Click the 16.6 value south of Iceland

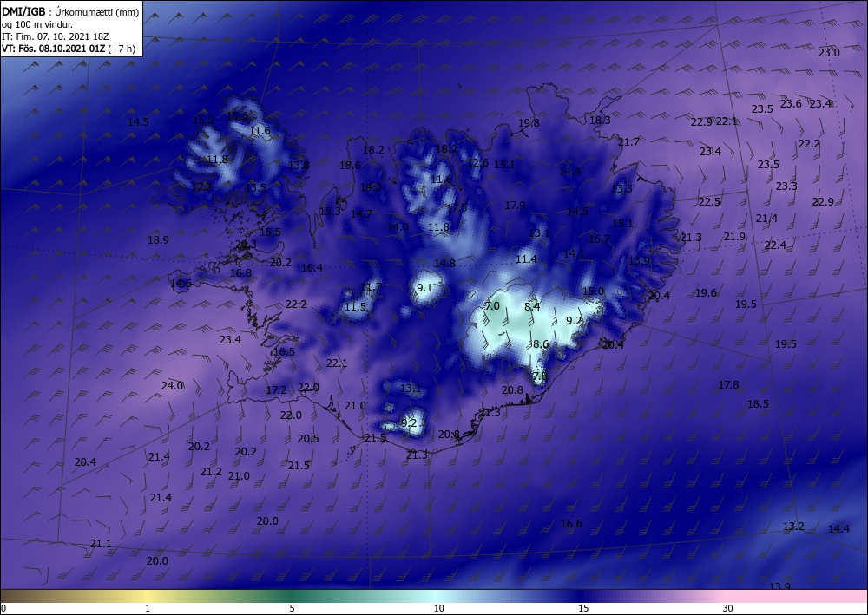[571, 524]
